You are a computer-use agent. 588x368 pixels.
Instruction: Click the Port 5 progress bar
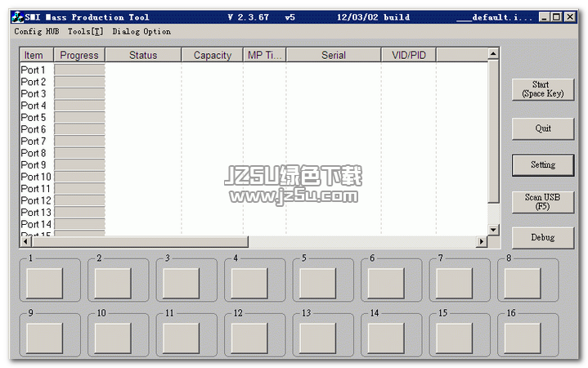point(79,118)
